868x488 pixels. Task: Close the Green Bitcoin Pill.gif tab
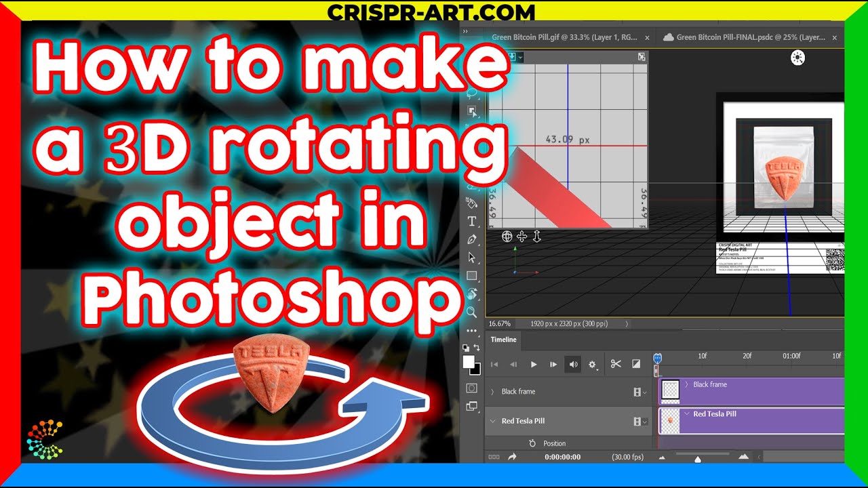(647, 38)
